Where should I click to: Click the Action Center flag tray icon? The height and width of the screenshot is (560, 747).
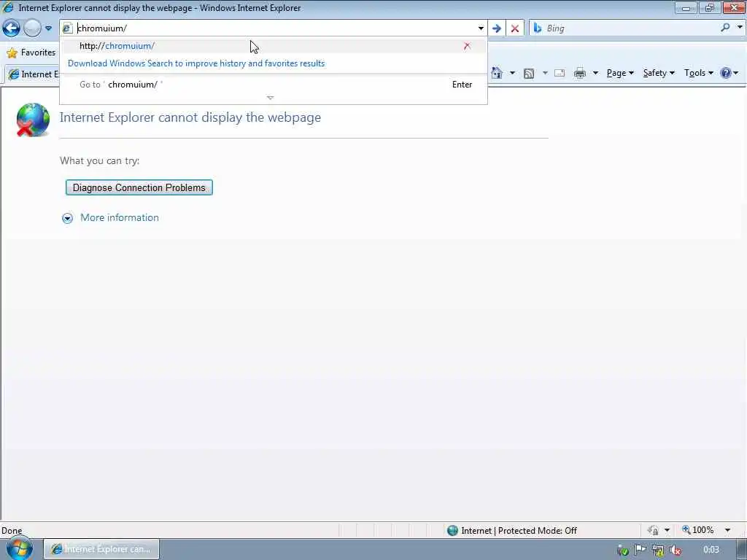(x=640, y=550)
